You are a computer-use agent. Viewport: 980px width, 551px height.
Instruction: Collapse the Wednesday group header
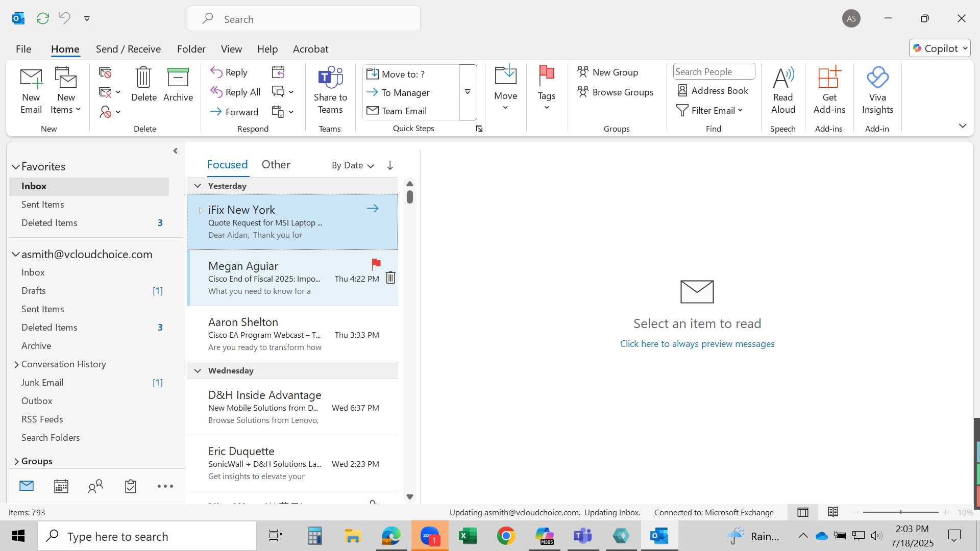pyautogui.click(x=198, y=370)
